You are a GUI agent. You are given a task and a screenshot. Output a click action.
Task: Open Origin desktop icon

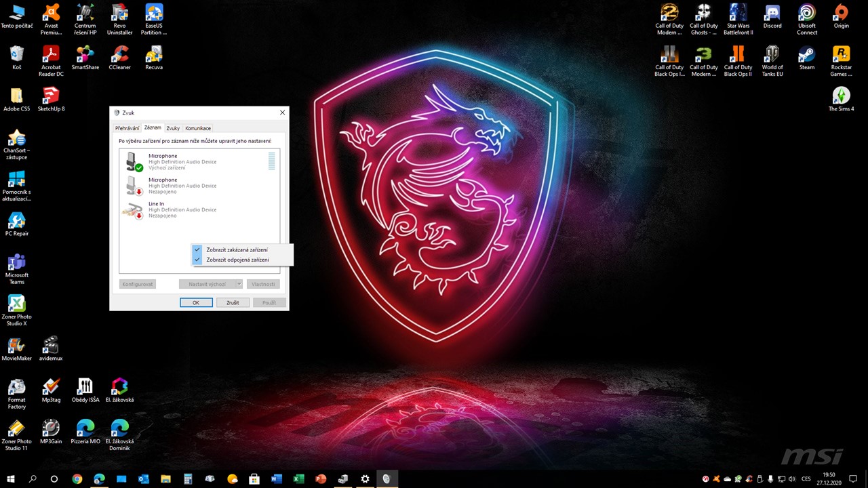point(842,16)
